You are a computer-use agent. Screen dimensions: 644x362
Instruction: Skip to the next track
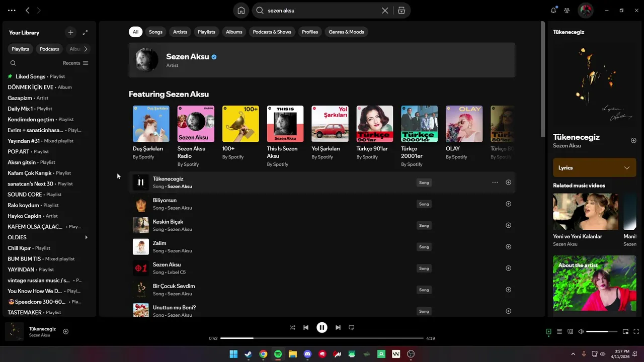click(x=338, y=327)
